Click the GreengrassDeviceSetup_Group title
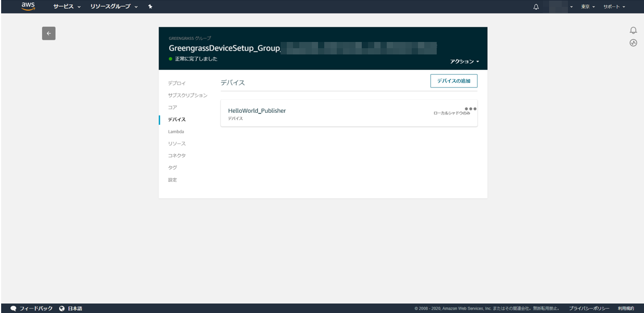The height and width of the screenshot is (313, 644). pos(224,48)
